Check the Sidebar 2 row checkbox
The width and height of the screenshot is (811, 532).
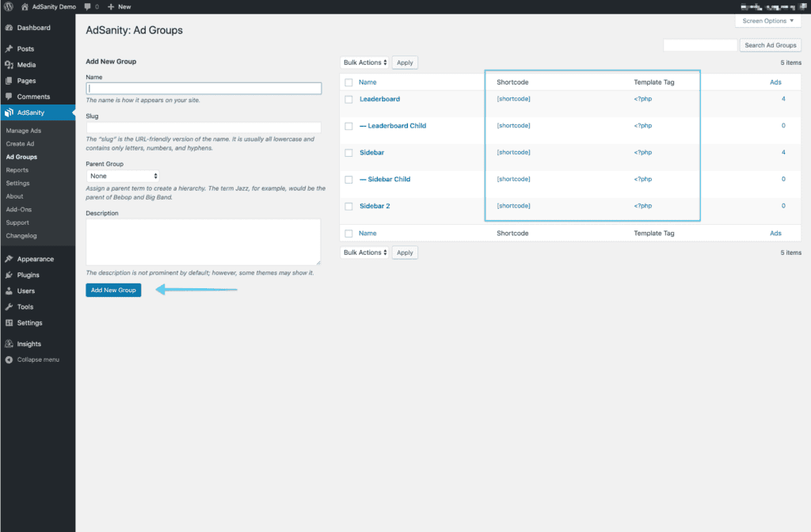[348, 205]
